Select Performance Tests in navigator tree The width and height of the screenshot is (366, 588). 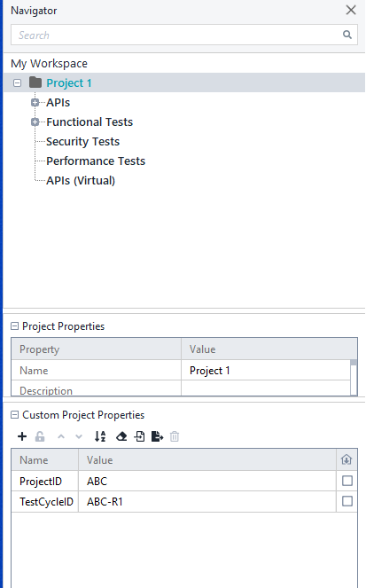click(x=96, y=161)
